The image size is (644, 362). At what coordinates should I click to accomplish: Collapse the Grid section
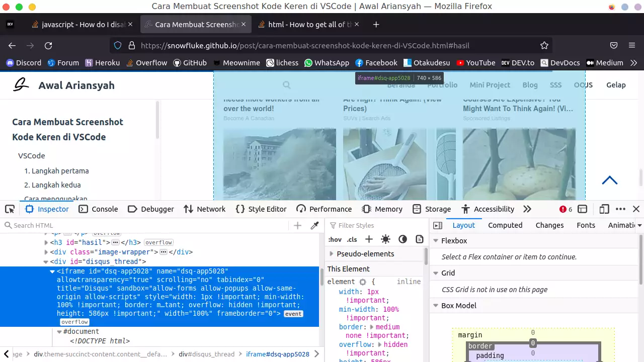(x=436, y=273)
